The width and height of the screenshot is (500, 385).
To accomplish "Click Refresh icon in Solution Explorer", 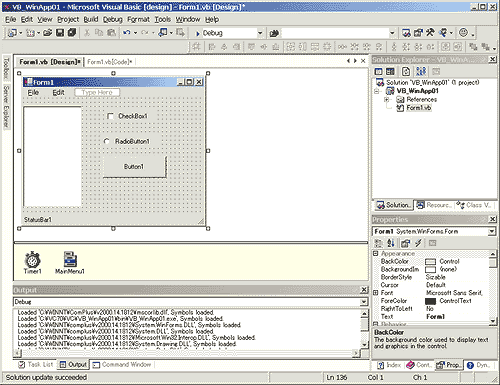I will (x=406, y=71).
